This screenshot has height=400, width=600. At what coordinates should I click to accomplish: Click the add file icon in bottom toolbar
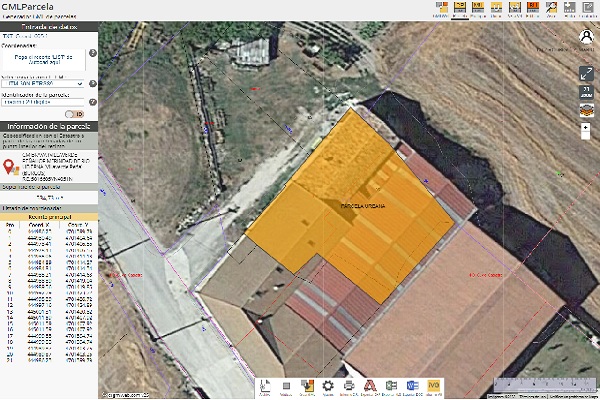pyautogui.click(x=265, y=386)
